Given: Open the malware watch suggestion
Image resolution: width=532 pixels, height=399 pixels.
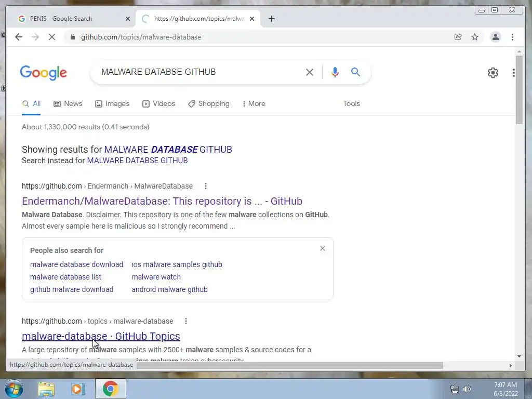Looking at the screenshot, I should pos(156,277).
